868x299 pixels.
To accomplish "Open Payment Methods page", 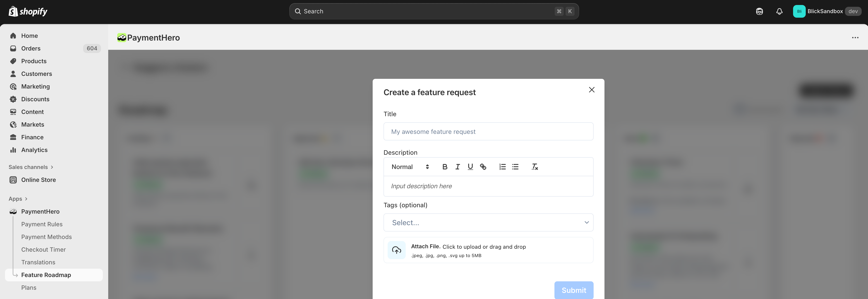I will click(46, 237).
